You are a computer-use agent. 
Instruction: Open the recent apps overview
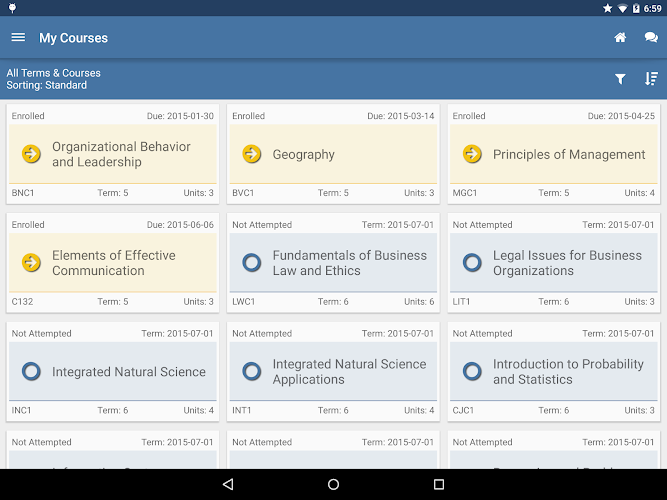coord(438,485)
